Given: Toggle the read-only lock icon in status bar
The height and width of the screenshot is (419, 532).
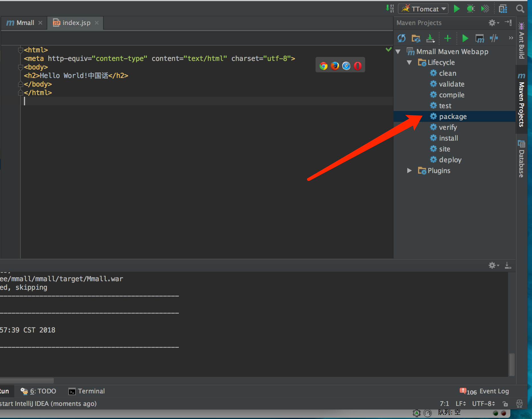Looking at the screenshot, I should [x=505, y=404].
